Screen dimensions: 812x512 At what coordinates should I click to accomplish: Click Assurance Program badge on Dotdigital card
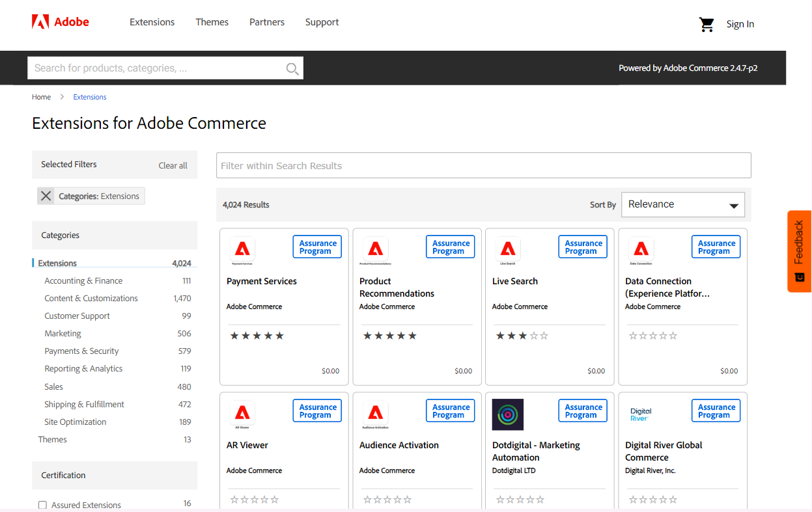tap(583, 411)
